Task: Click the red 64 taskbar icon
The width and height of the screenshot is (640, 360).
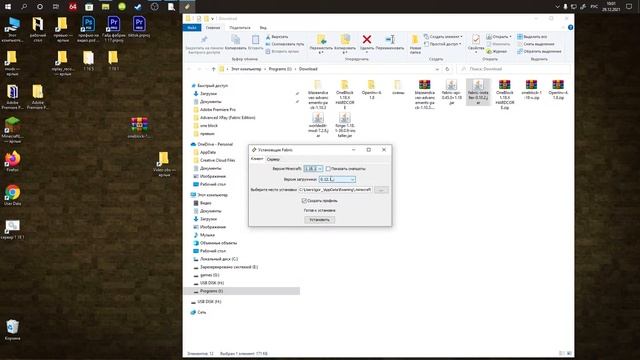Action: coord(73,7)
